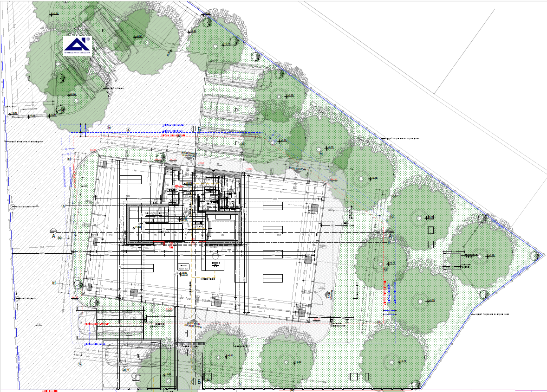Image resolution: width=547 pixels, height=392 pixels.
Task: Click the top section marker Б
Action: click(x=199, y=130)
